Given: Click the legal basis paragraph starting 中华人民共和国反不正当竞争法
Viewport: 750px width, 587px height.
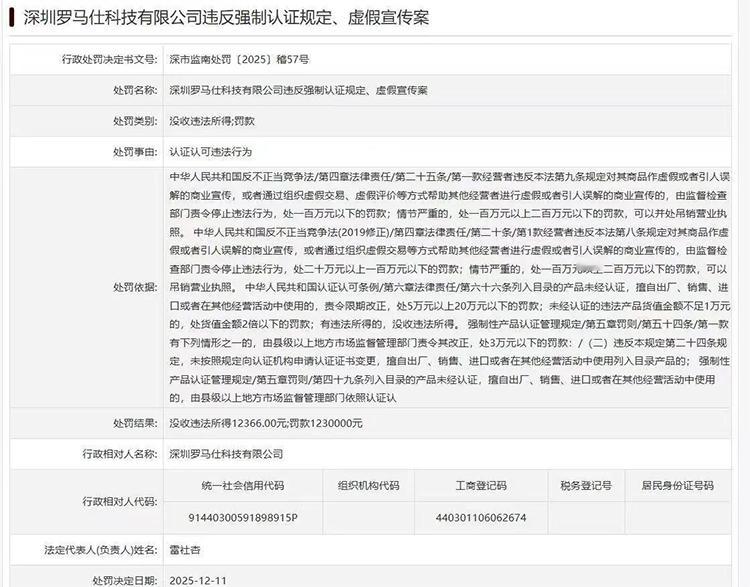Looking at the screenshot, I should pos(450,287).
